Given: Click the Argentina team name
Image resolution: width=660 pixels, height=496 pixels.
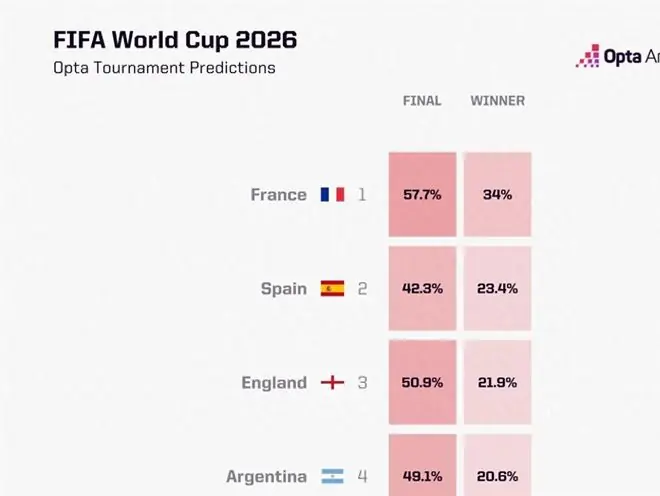Looking at the screenshot, I should pyautogui.click(x=266, y=477).
